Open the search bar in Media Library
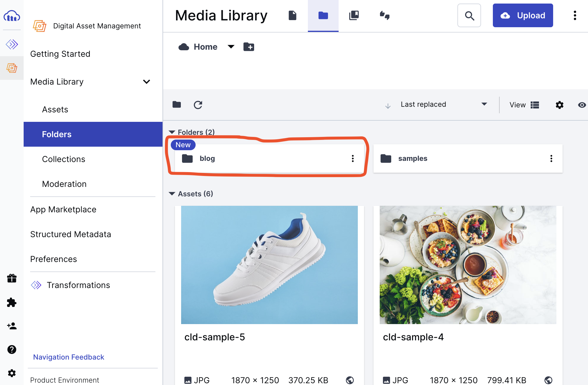588x385 pixels. (x=470, y=15)
